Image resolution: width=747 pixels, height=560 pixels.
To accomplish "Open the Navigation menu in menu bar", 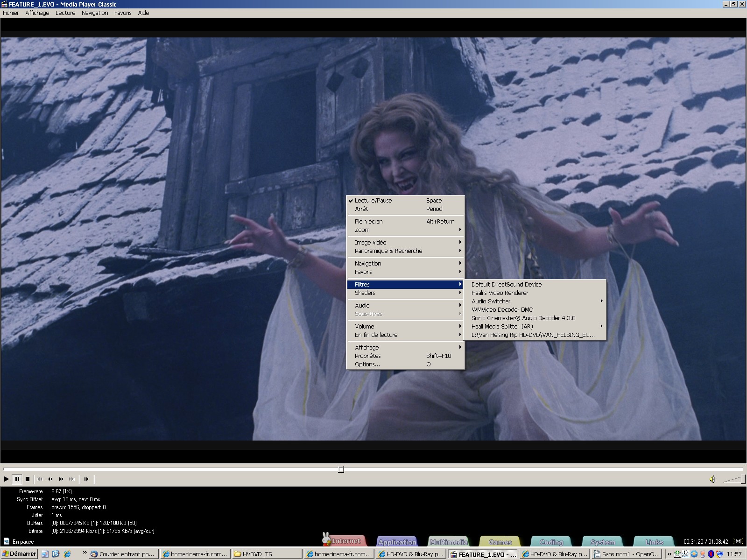I will point(95,13).
